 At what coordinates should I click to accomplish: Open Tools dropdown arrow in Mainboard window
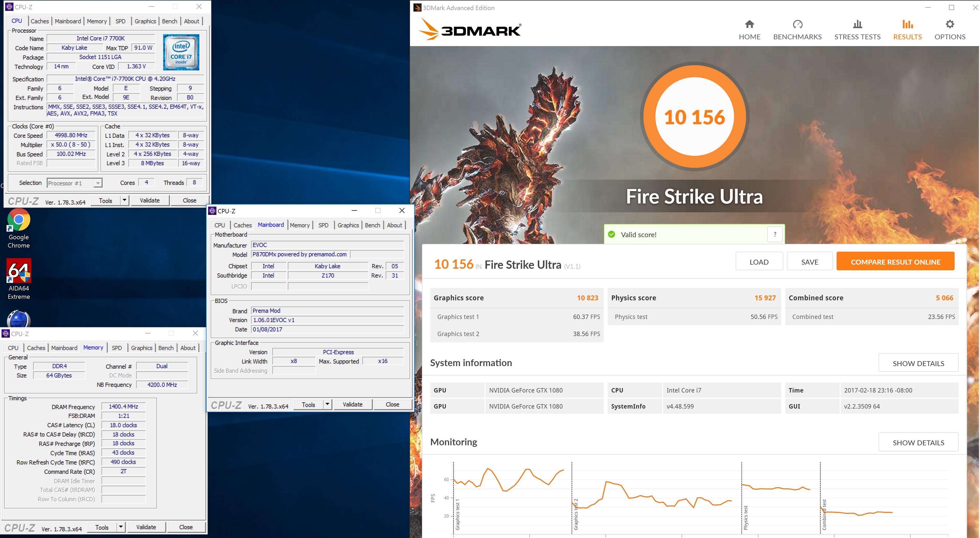point(327,404)
